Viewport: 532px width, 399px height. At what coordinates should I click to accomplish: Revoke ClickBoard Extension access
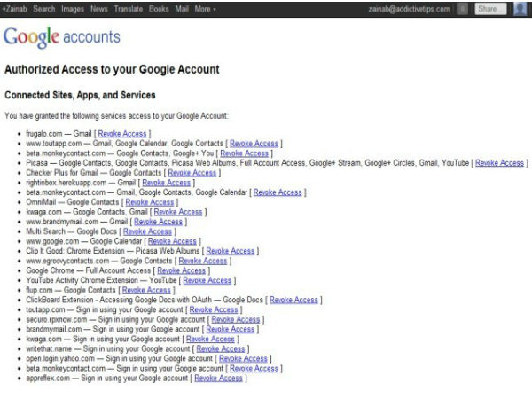293,300
